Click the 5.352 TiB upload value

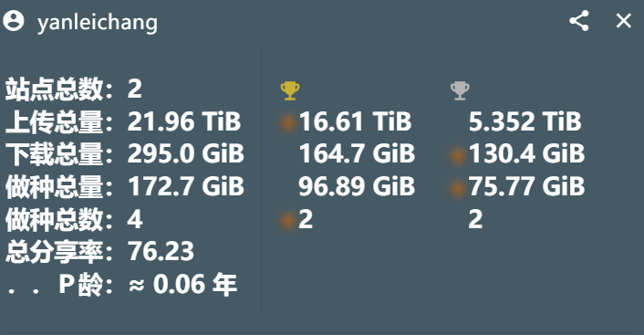coord(525,121)
